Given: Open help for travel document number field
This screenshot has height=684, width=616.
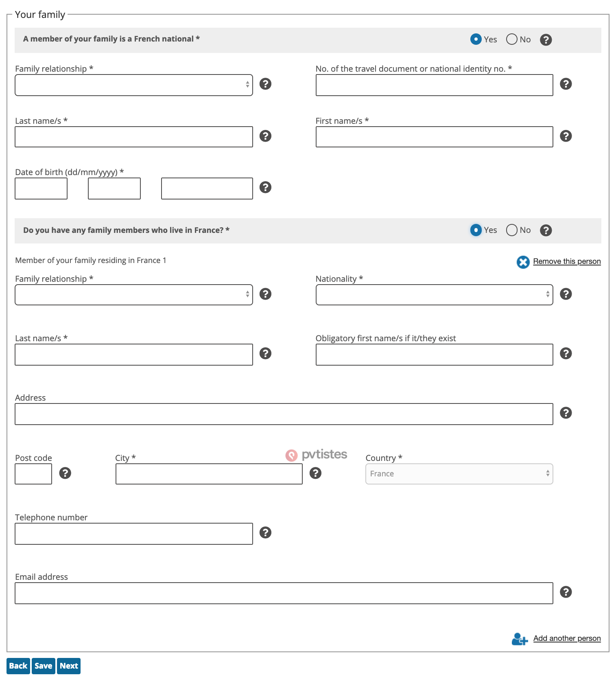Looking at the screenshot, I should (566, 84).
